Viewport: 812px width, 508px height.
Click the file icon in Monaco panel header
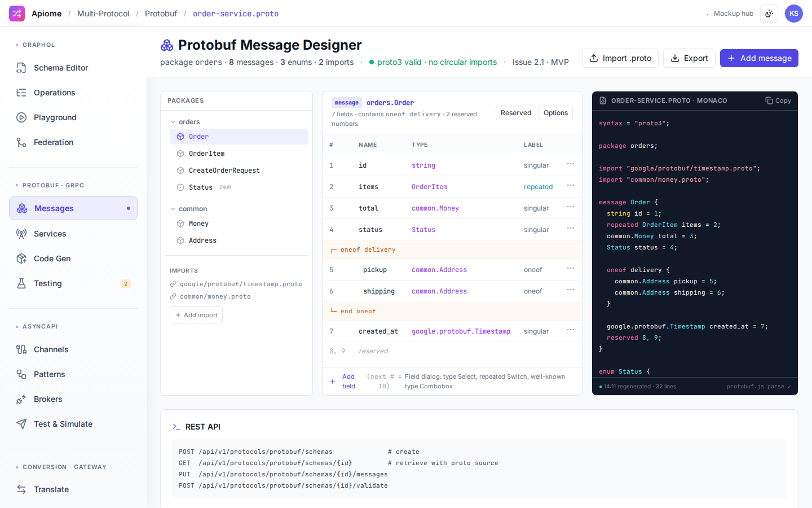(x=603, y=100)
